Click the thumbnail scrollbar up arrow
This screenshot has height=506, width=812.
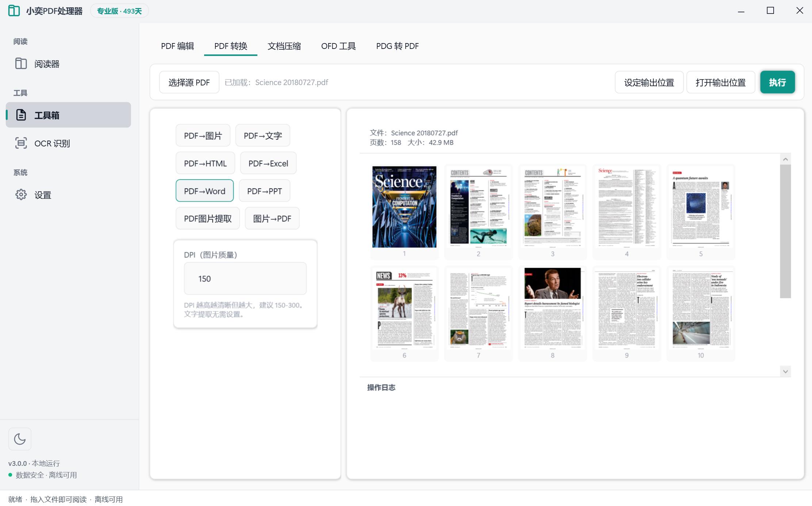tap(785, 159)
